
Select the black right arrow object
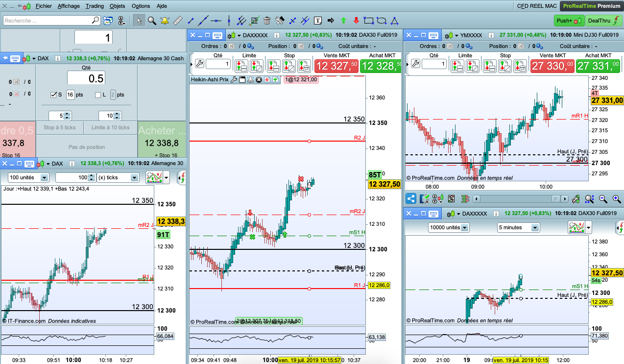(331, 21)
